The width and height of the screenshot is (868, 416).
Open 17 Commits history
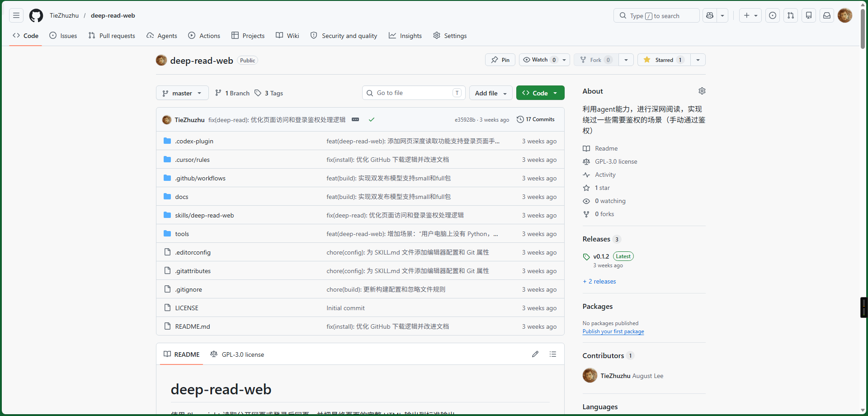[x=536, y=119]
